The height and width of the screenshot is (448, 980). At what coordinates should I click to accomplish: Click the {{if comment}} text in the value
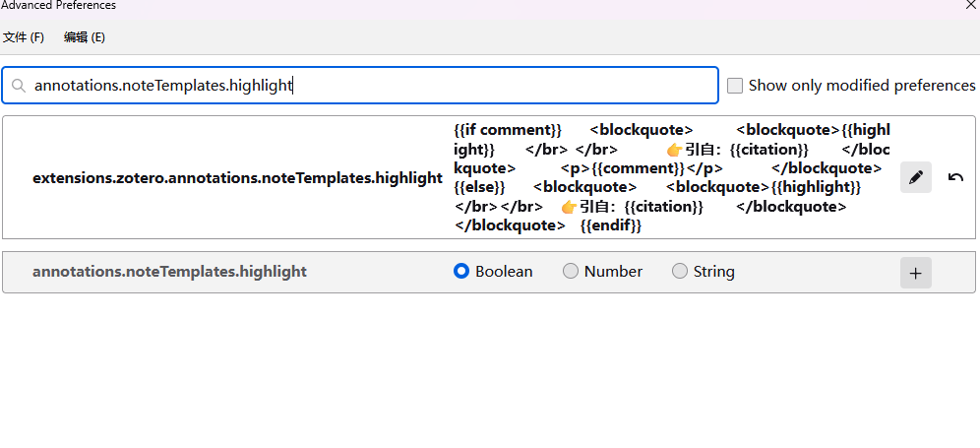(x=508, y=130)
